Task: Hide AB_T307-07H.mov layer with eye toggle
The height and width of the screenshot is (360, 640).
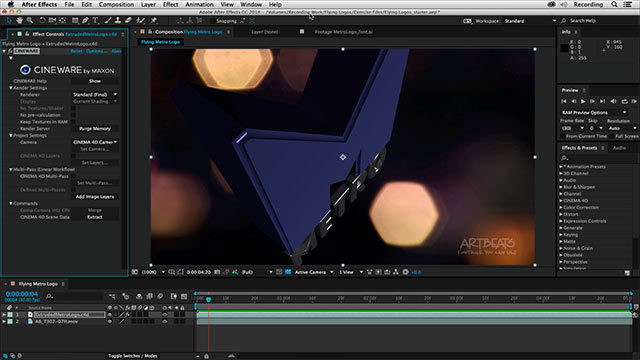Action: (110, 322)
